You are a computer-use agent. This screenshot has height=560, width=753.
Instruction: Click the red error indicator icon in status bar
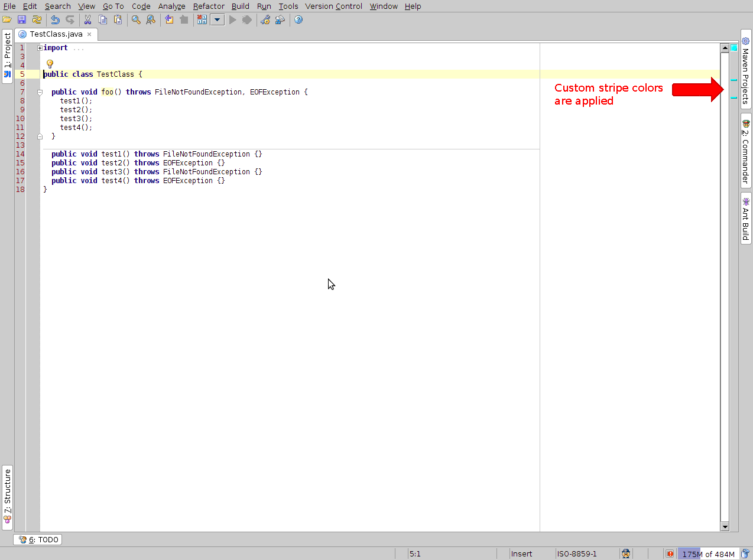click(x=670, y=554)
